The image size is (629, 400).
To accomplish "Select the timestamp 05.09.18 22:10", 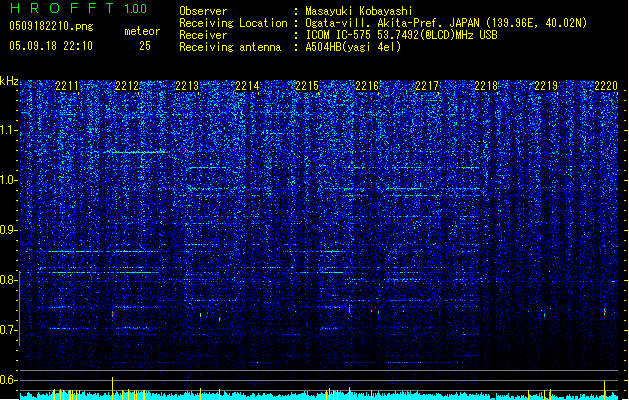I will point(51,46).
